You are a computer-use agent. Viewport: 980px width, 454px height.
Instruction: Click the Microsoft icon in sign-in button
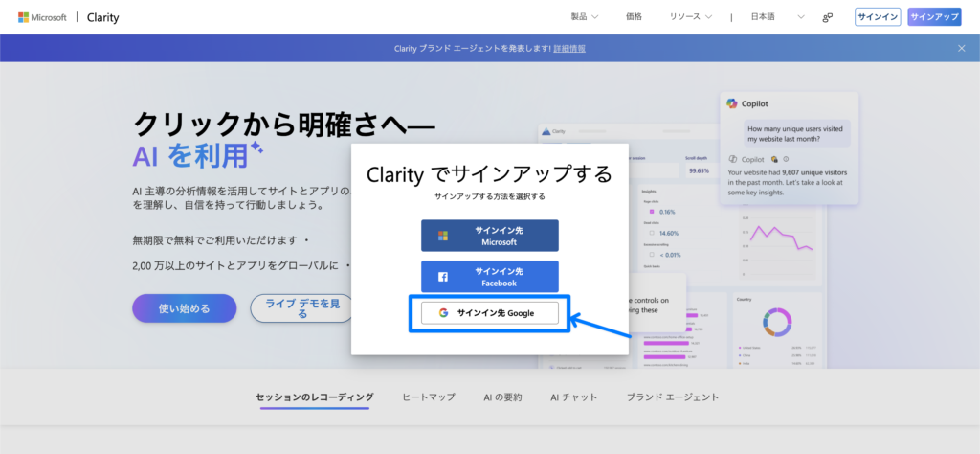click(443, 236)
